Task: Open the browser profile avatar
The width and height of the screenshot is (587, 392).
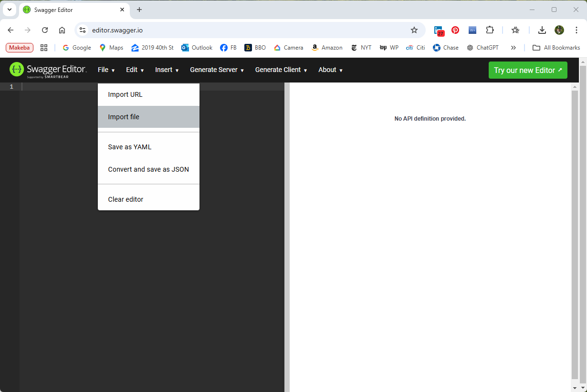Action: click(x=559, y=30)
